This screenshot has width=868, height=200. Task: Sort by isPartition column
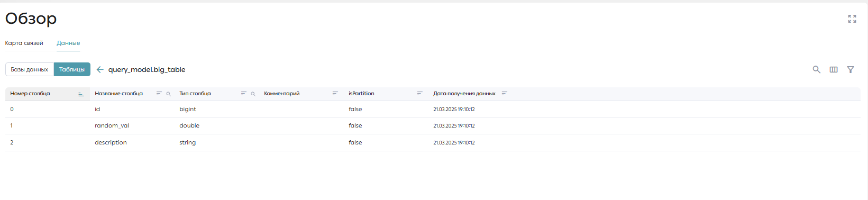click(419, 94)
